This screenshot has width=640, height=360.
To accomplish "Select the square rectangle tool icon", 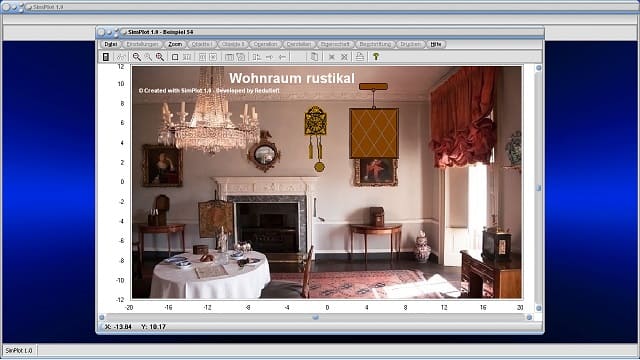I will click(175, 57).
